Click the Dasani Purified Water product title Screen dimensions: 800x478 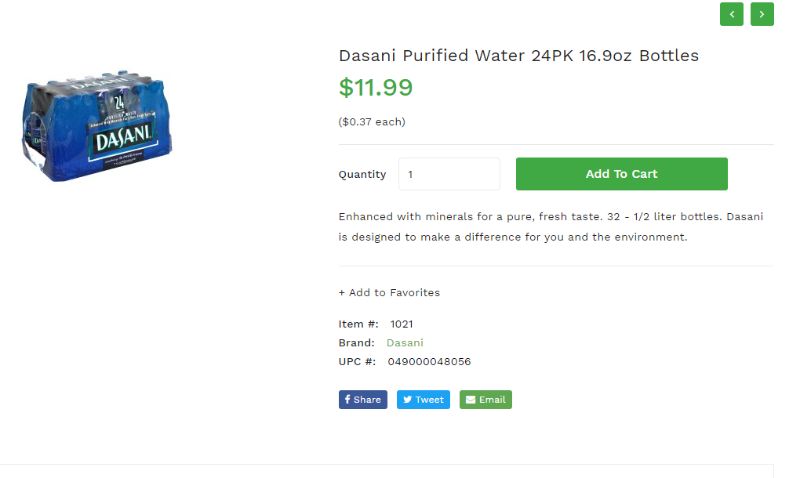[518, 55]
